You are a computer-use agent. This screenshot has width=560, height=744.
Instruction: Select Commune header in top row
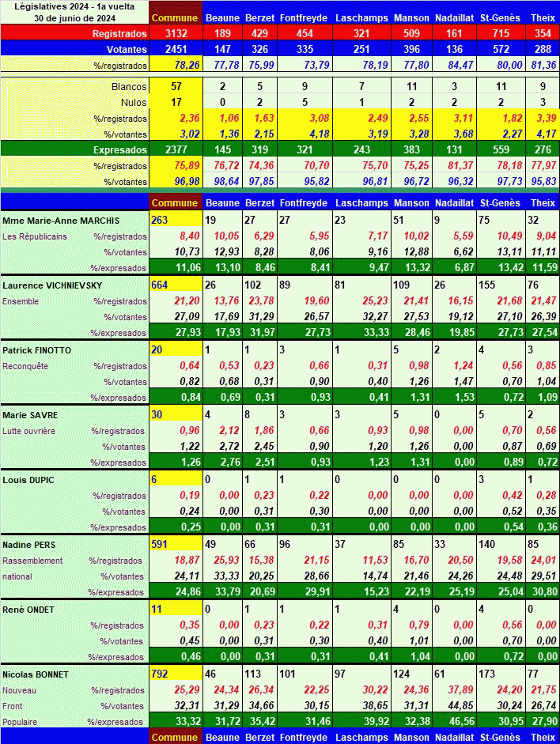click(x=175, y=18)
